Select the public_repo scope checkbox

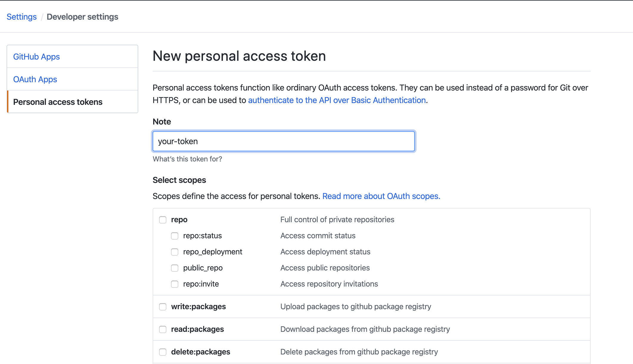pos(175,268)
